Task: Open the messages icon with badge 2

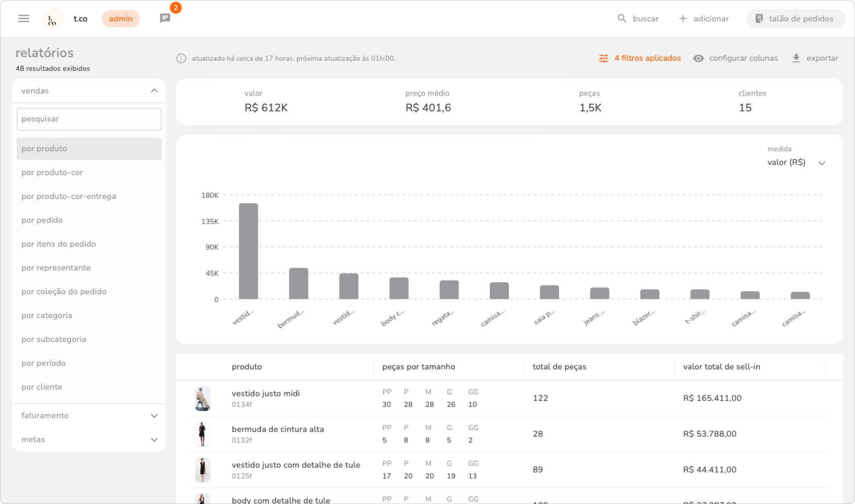Action: tap(165, 18)
